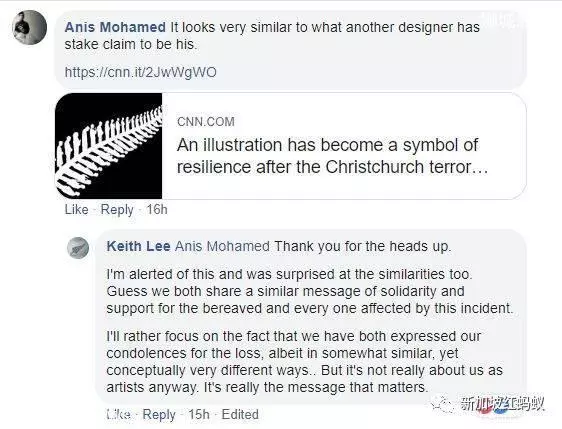
Task: Click the 16h timestamp on Anis's comment
Action: (157, 209)
